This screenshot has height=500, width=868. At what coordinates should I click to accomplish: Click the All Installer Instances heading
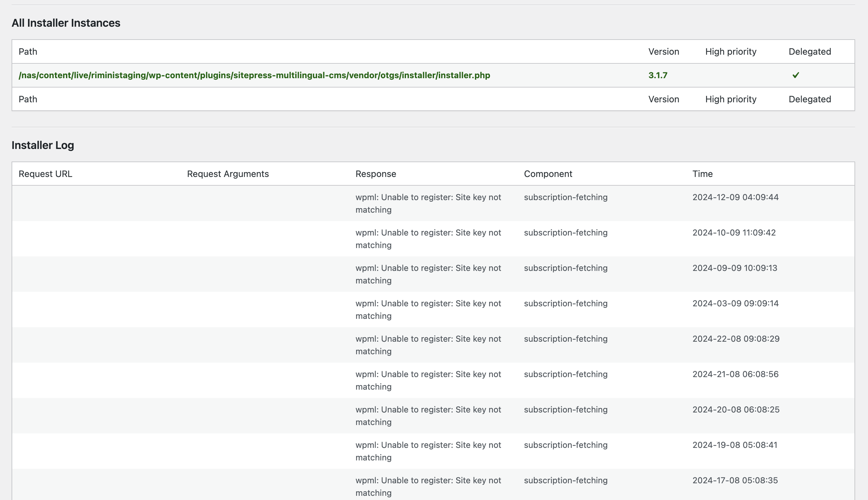pyautogui.click(x=66, y=23)
